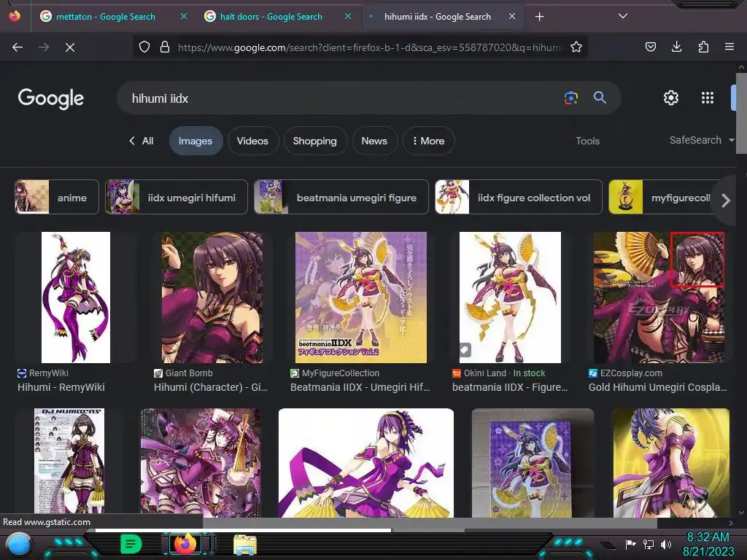Open the RemyWiki Hihumi image thumbnail
Screen dimensions: 747x560
76,297
